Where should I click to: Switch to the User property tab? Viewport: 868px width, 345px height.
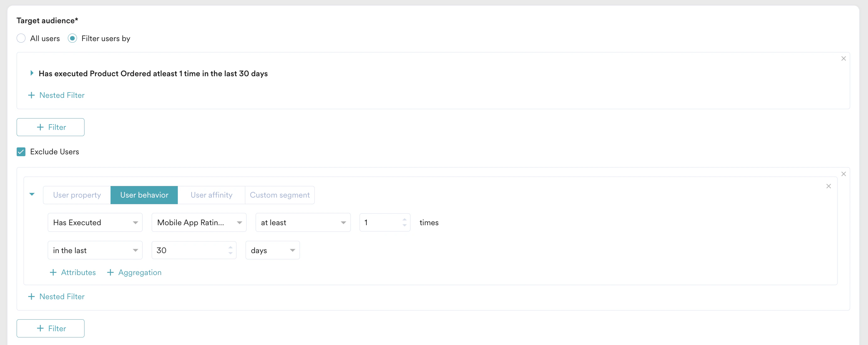click(77, 194)
